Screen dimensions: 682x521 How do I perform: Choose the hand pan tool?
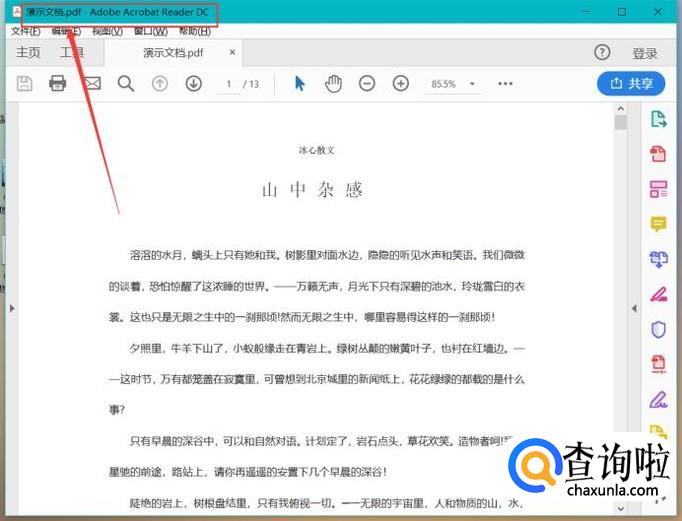(x=333, y=83)
